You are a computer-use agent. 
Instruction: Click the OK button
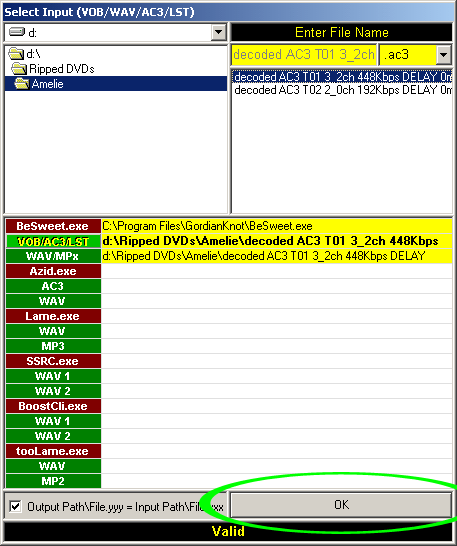click(341, 505)
